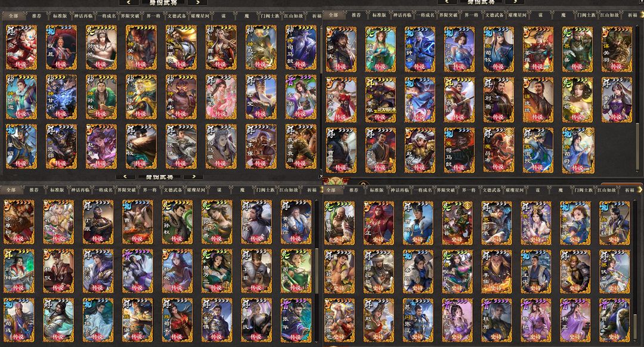
Task: Select 门阀士族 tab in top-right panel
Action: tap(586, 15)
